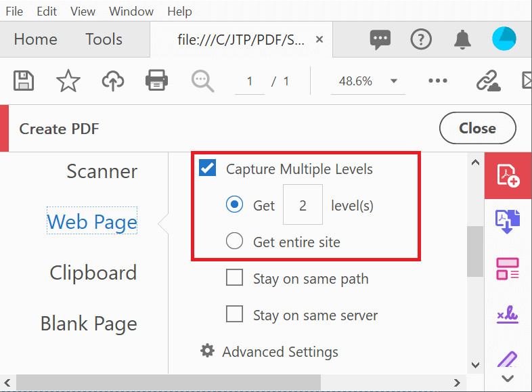Upload file to cloud icon
Image resolution: width=532 pixels, height=392 pixels.
pyautogui.click(x=113, y=81)
